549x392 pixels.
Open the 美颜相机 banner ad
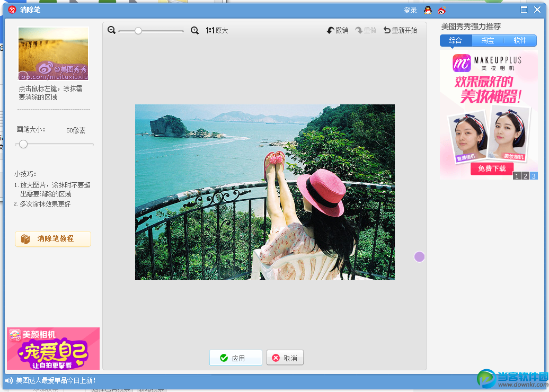53,349
